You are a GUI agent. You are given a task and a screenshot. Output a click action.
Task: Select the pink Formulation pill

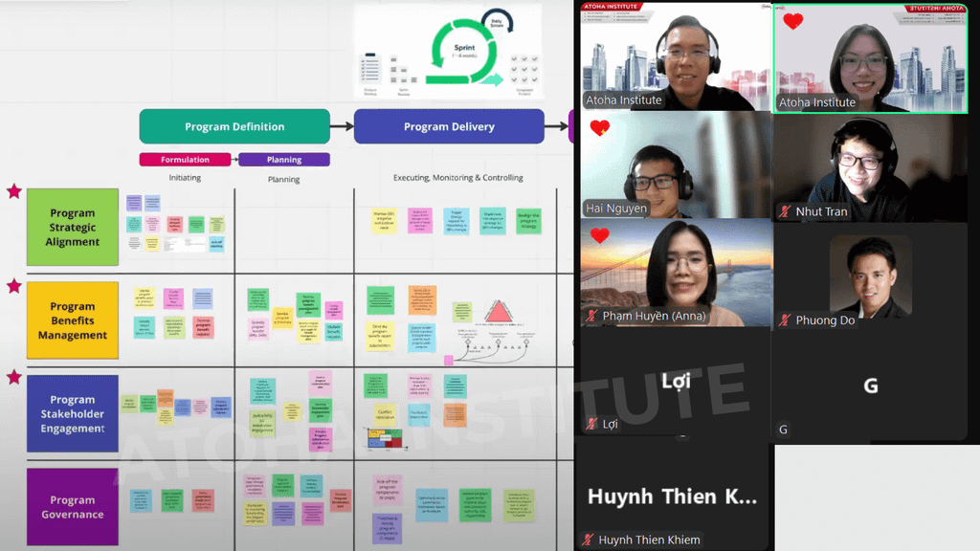point(185,160)
